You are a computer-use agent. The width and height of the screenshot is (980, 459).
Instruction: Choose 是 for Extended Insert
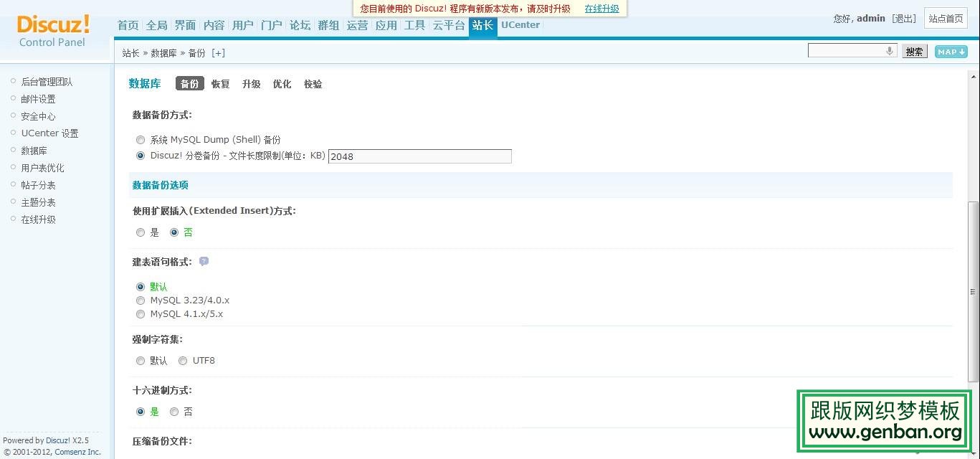(141, 232)
